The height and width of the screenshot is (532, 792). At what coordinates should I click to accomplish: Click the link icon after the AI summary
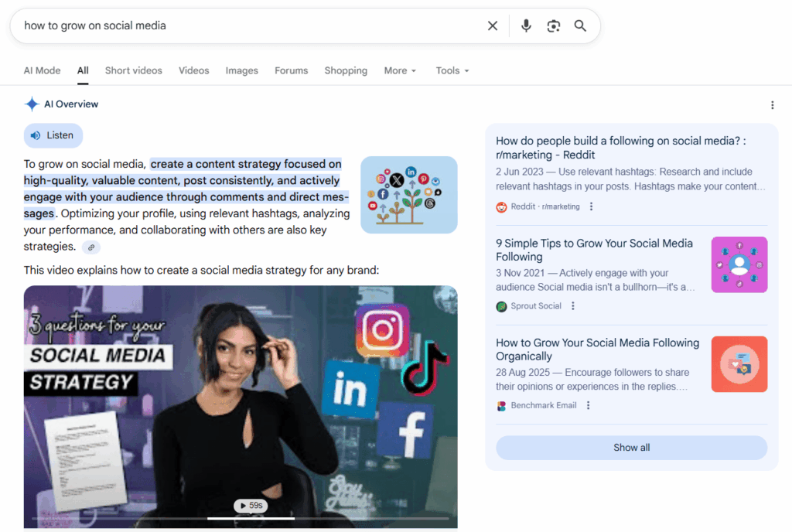tap(91, 247)
